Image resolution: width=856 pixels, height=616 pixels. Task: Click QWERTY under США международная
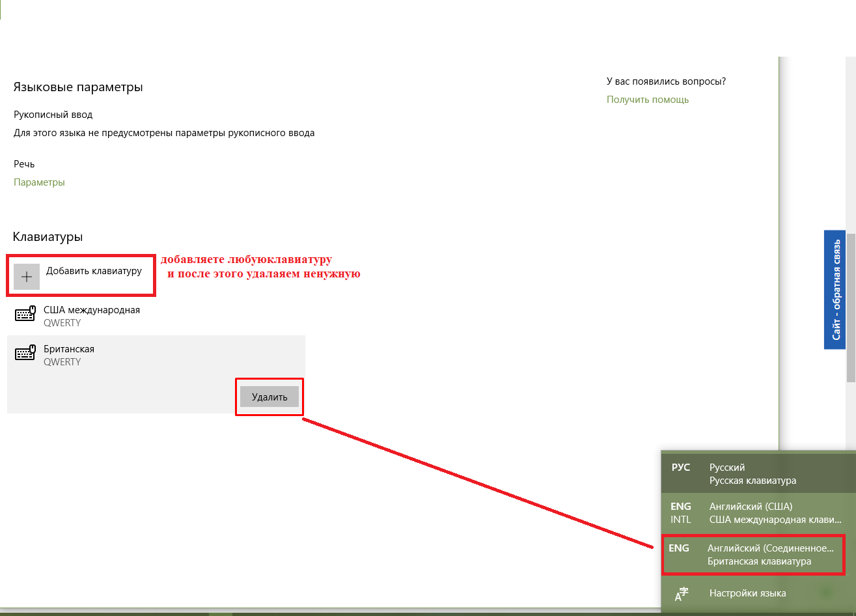62,323
